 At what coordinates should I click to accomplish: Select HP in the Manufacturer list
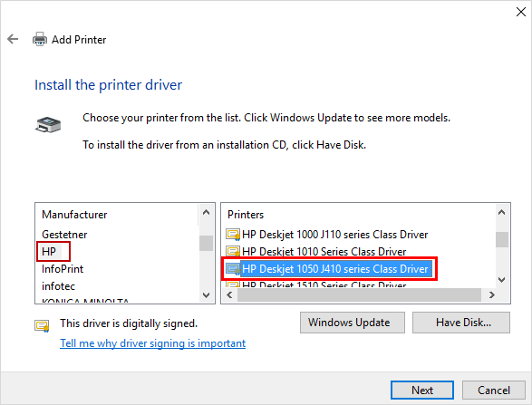tap(49, 252)
